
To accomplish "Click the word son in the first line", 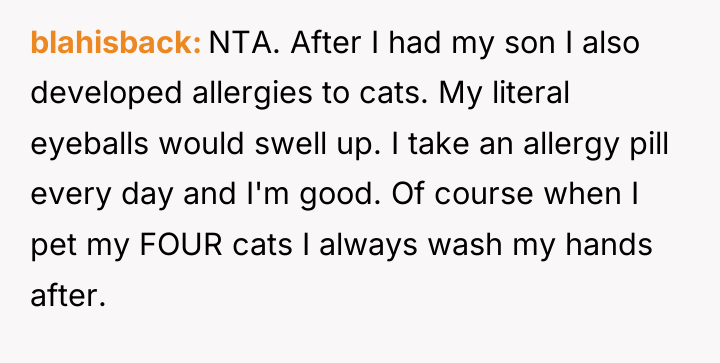I will pos(531,45).
